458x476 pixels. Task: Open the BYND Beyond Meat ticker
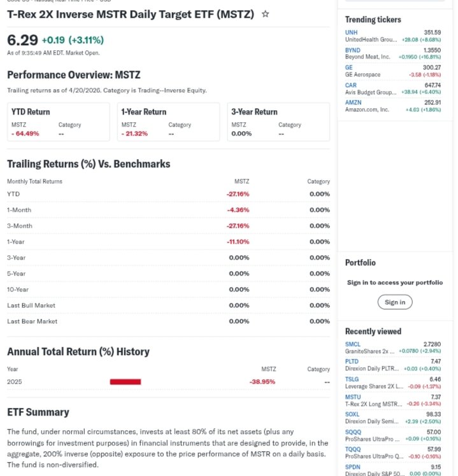click(x=353, y=50)
